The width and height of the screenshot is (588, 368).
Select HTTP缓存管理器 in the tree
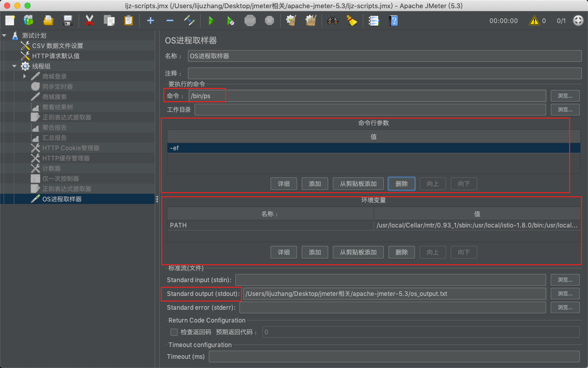[66, 158]
